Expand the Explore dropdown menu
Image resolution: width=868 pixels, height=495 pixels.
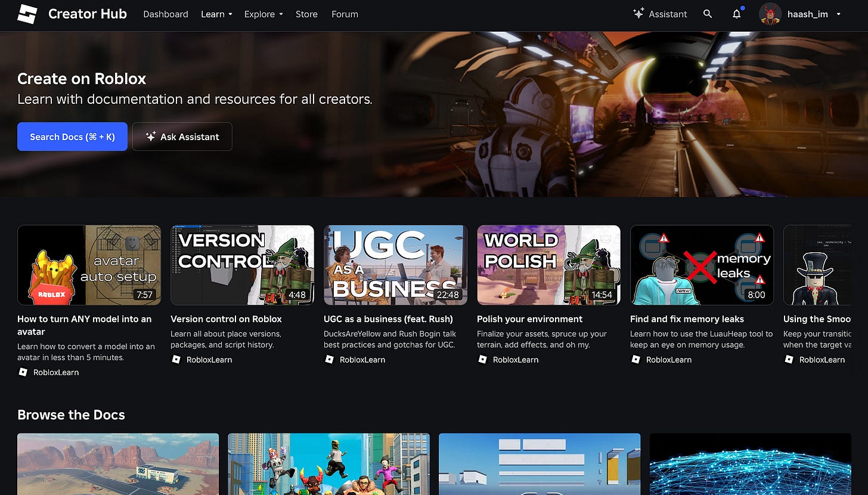263,14
